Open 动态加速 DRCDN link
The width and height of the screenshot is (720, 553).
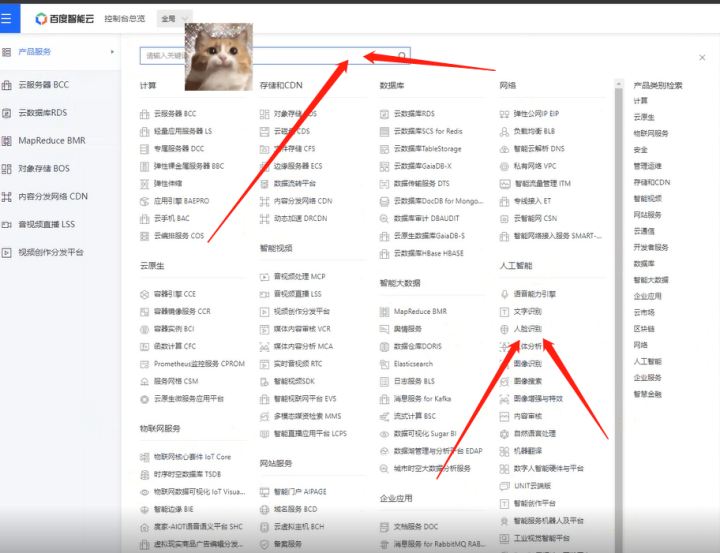(301, 219)
